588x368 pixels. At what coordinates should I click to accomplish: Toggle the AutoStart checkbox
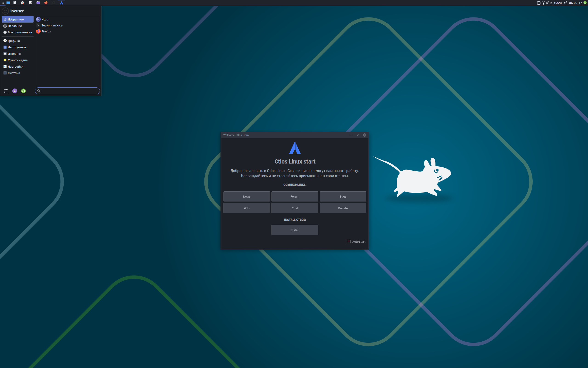click(349, 241)
